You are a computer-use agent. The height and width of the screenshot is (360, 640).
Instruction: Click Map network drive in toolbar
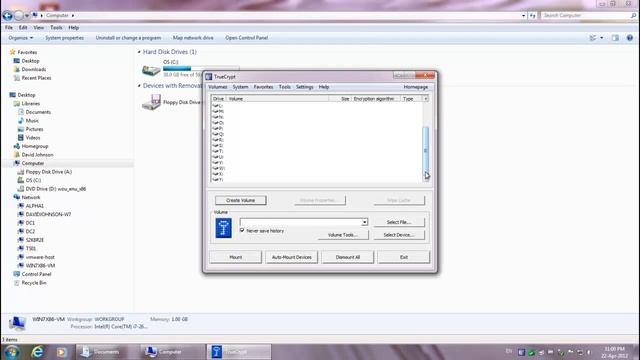(193, 38)
